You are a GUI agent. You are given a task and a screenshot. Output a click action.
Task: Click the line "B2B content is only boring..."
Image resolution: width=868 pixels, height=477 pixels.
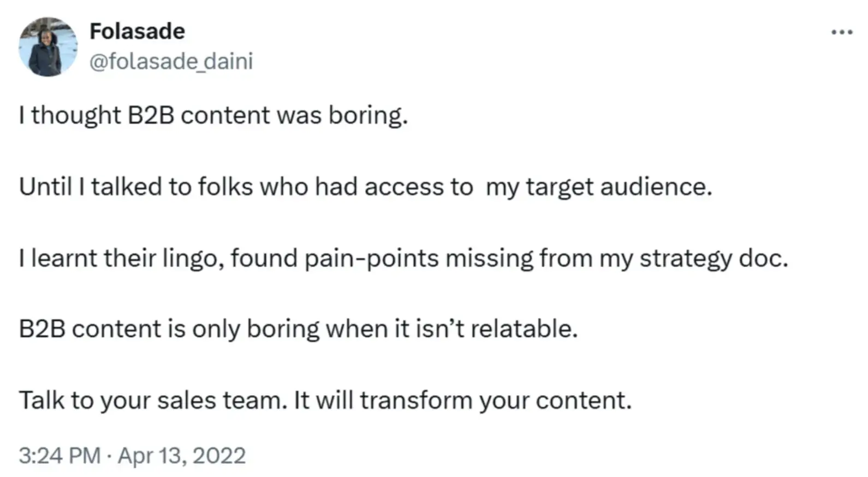[298, 329]
